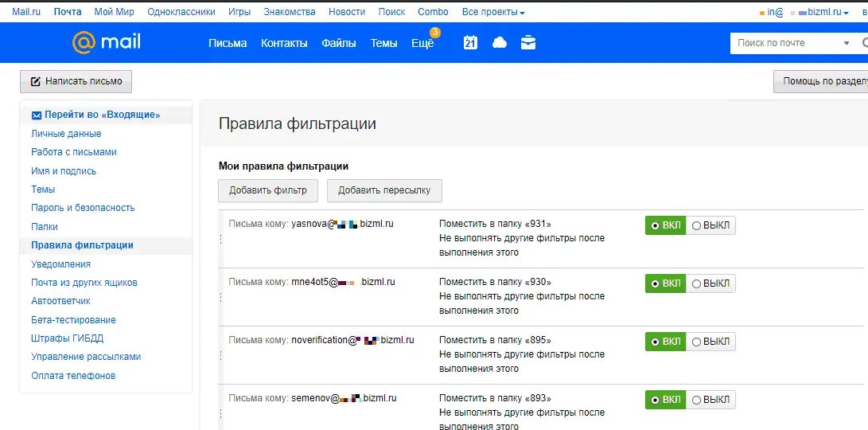This screenshot has width=868, height=430.
Task: Open Штрафы ГИБДД section
Action: [x=68, y=338]
